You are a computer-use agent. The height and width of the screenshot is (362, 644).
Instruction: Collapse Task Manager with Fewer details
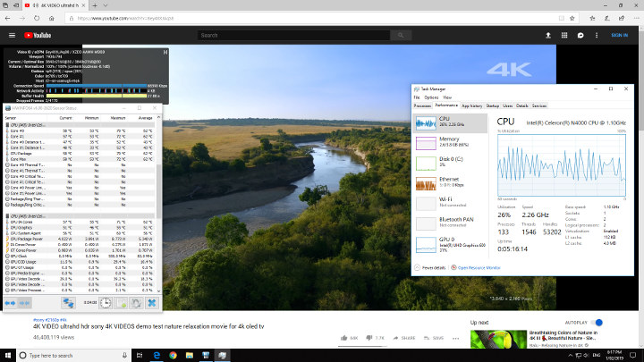point(430,267)
